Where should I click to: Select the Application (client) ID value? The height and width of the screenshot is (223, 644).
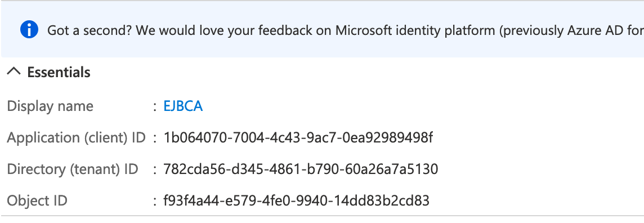pyautogui.click(x=298, y=137)
